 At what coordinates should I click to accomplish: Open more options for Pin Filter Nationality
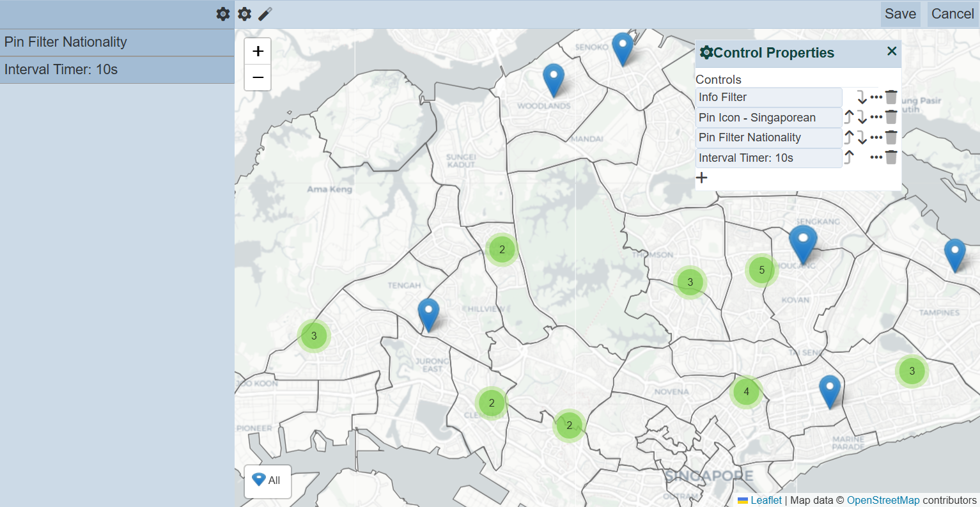(876, 137)
